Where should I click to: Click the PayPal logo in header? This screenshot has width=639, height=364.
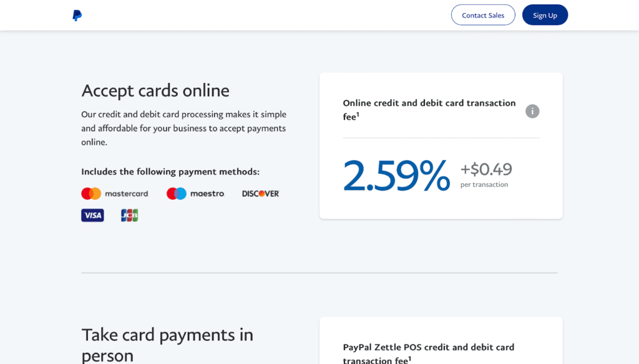point(77,16)
